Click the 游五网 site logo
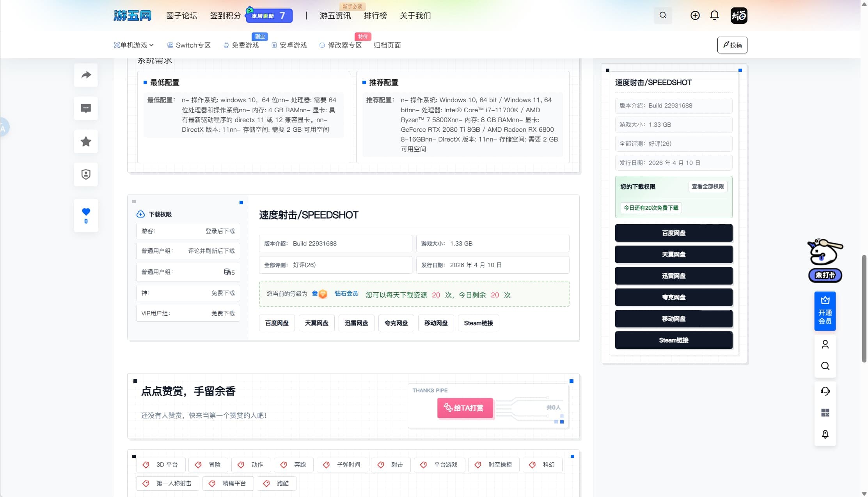 (x=133, y=16)
